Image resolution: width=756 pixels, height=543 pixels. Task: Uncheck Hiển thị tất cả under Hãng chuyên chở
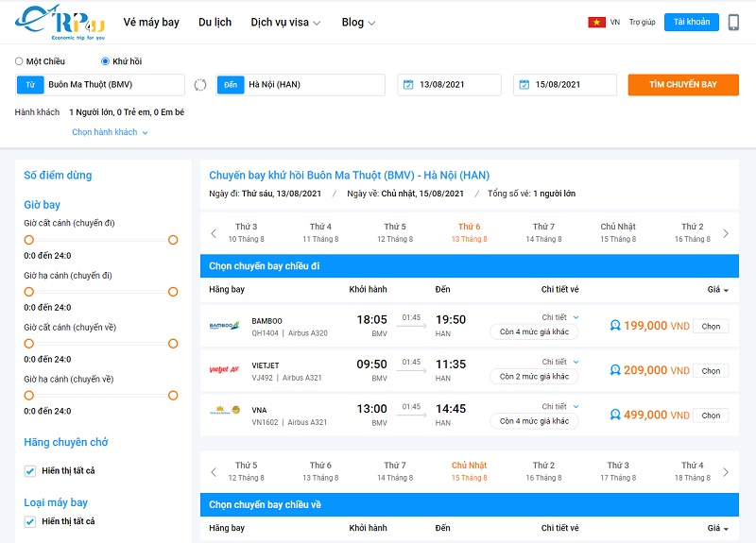[x=30, y=470]
